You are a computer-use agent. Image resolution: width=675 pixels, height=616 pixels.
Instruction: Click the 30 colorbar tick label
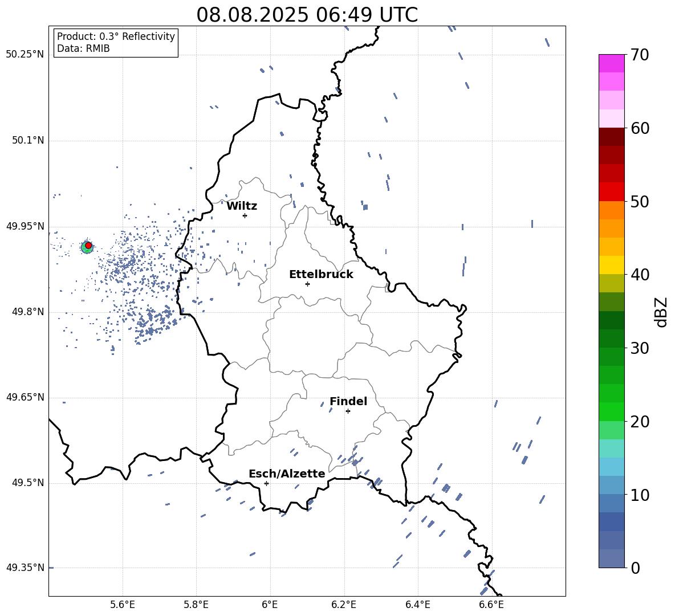640,348
